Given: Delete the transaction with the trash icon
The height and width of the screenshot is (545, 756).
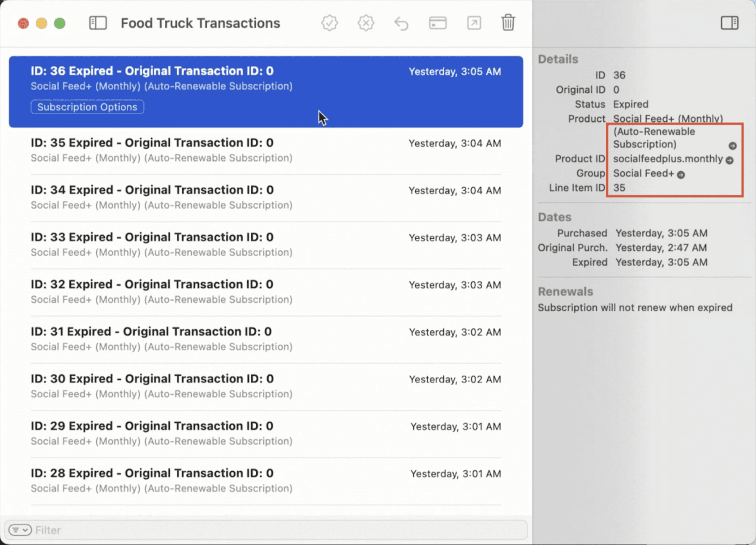Looking at the screenshot, I should point(508,23).
